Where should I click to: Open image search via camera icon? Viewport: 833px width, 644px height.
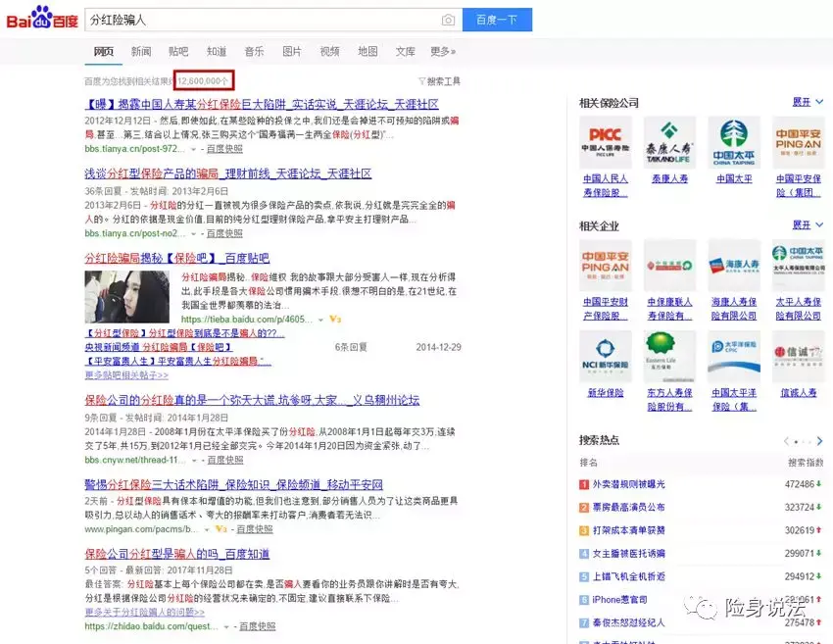(x=448, y=20)
